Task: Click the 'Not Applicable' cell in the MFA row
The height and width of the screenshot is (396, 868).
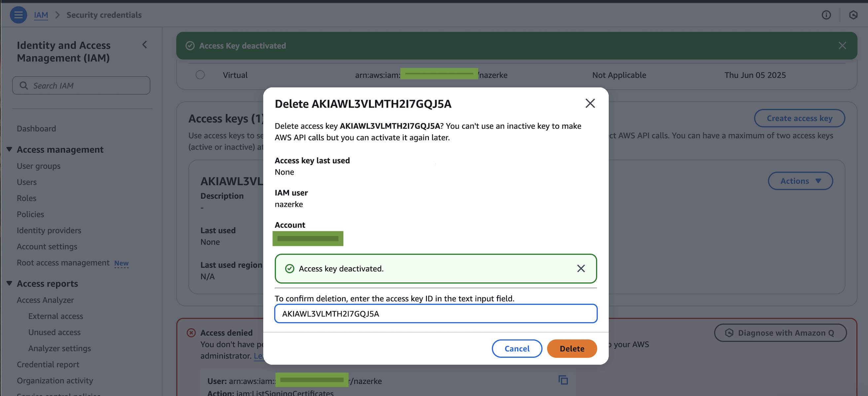Action: pos(619,75)
